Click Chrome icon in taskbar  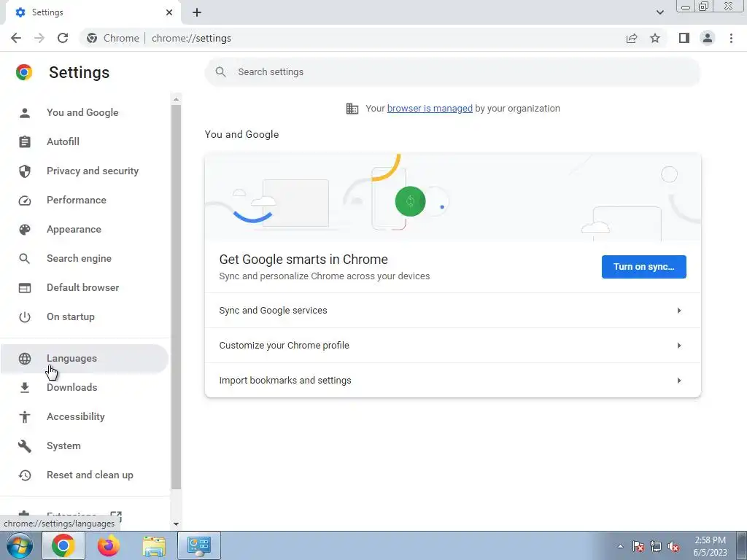point(63,545)
